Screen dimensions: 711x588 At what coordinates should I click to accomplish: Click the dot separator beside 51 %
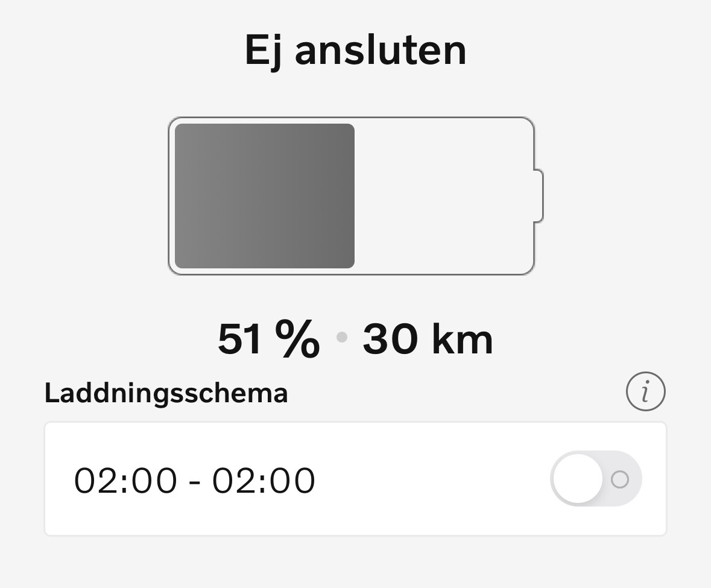coord(342,338)
